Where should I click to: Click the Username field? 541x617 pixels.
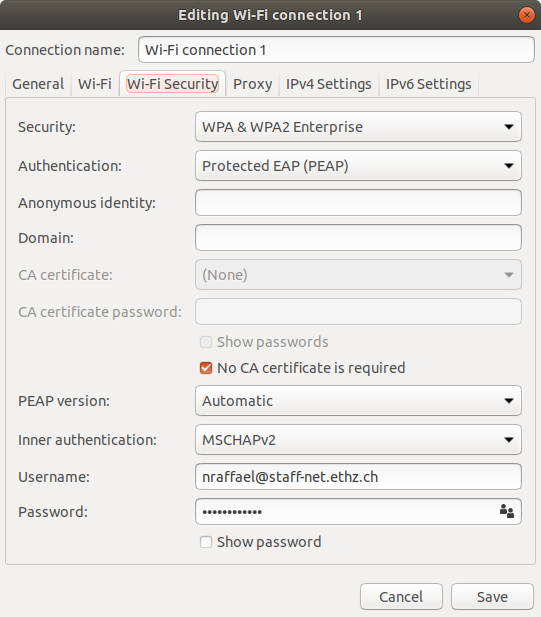(x=358, y=477)
